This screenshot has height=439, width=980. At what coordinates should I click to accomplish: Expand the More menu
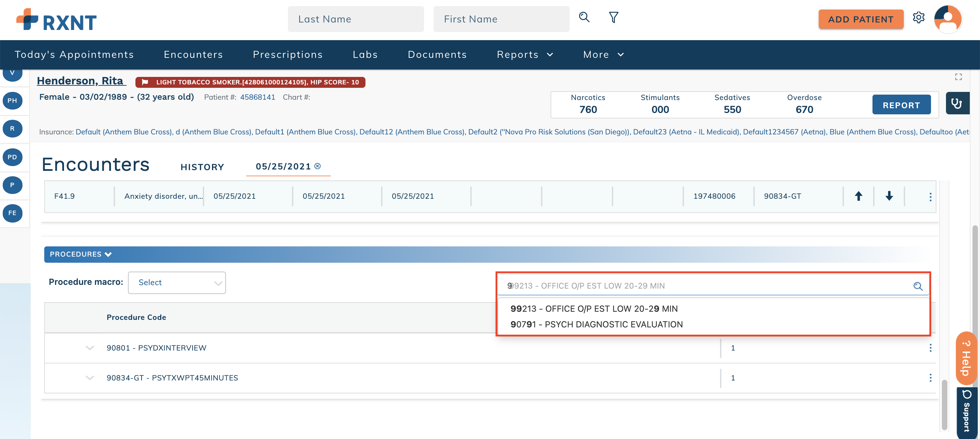603,55
